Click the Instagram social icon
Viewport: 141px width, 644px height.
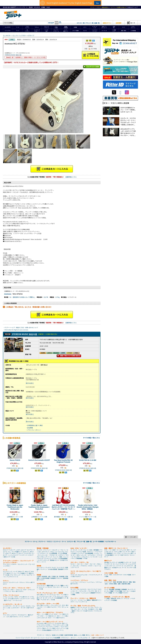click(127, 92)
